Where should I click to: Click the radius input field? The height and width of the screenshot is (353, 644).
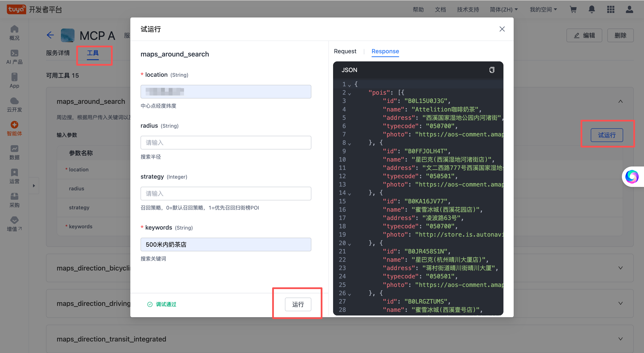[x=226, y=143]
